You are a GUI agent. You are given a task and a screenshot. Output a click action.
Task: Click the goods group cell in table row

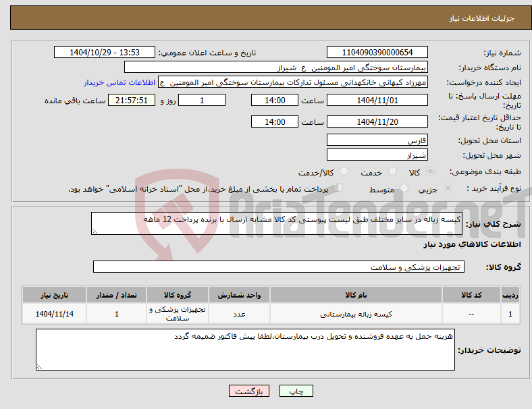click(x=178, y=314)
